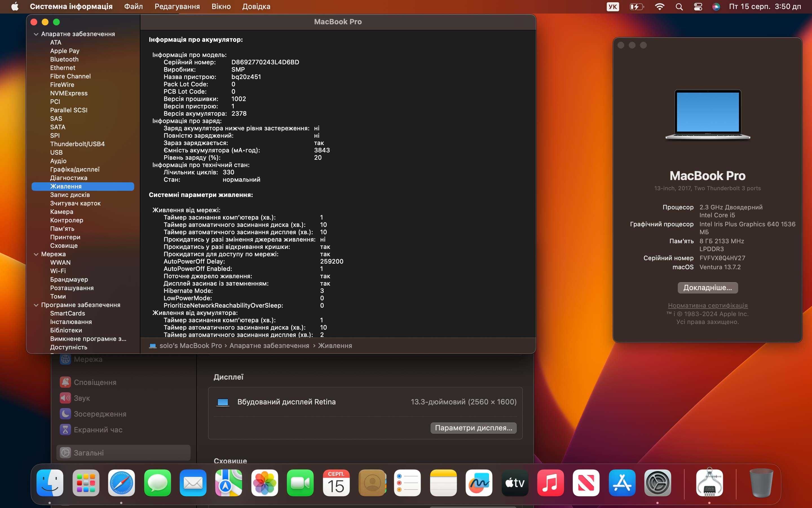The image size is (812, 508).
Task: Open Maps app in Dock
Action: tap(228, 483)
